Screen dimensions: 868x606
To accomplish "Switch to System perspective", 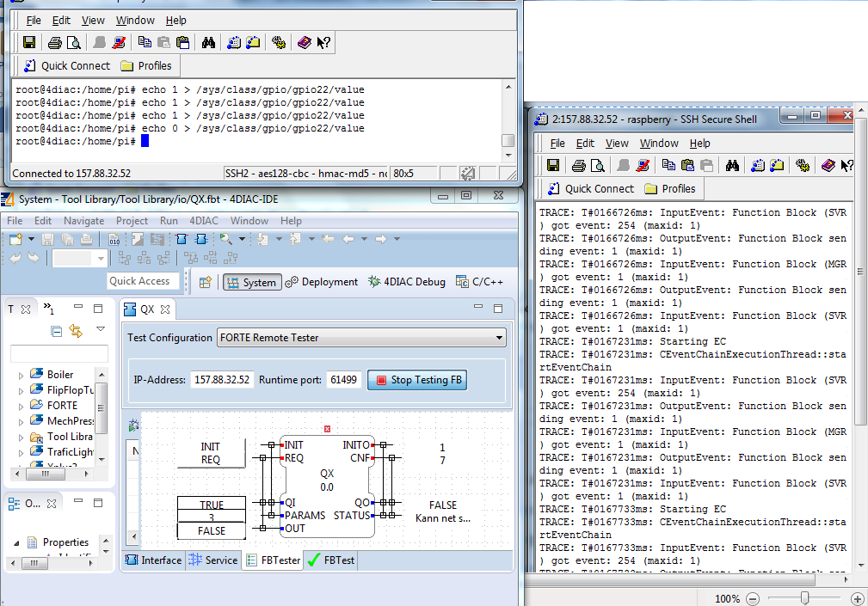I will (x=252, y=282).
